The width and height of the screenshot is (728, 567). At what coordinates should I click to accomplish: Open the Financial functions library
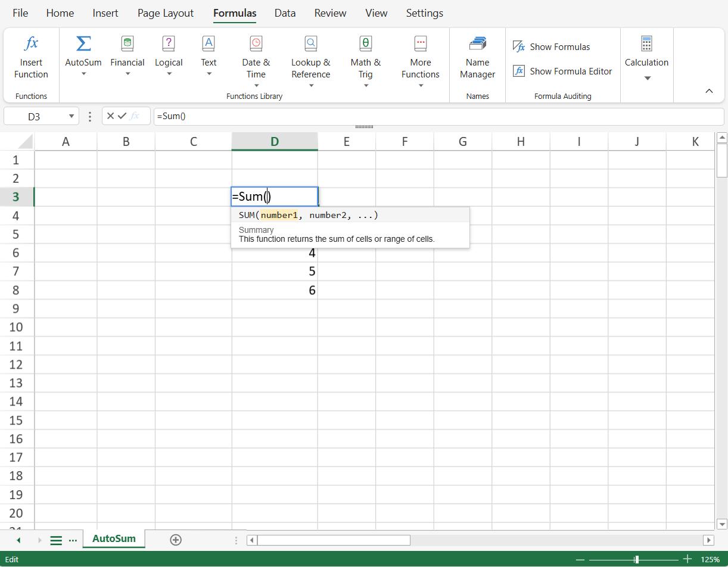(127, 44)
